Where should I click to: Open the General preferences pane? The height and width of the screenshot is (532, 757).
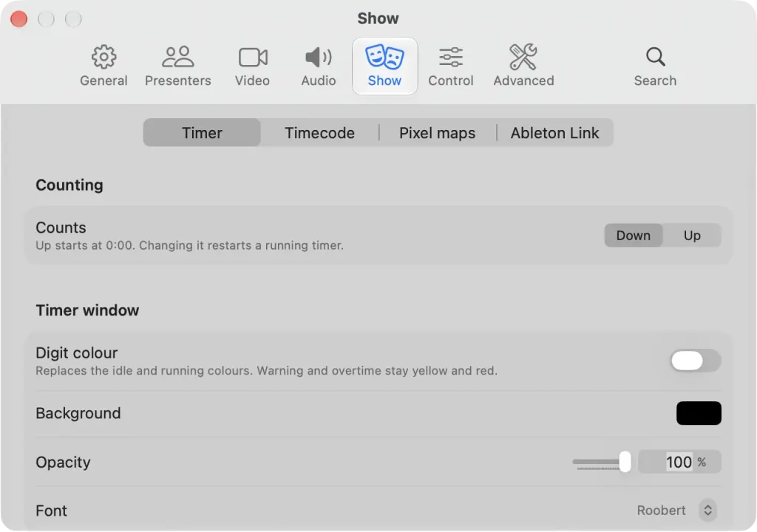point(103,66)
